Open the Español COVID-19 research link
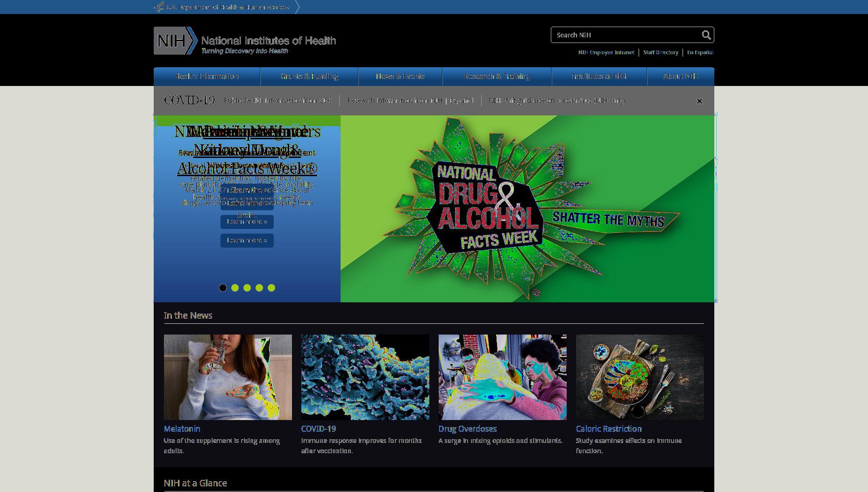This screenshot has width=868, height=492. click(462, 100)
